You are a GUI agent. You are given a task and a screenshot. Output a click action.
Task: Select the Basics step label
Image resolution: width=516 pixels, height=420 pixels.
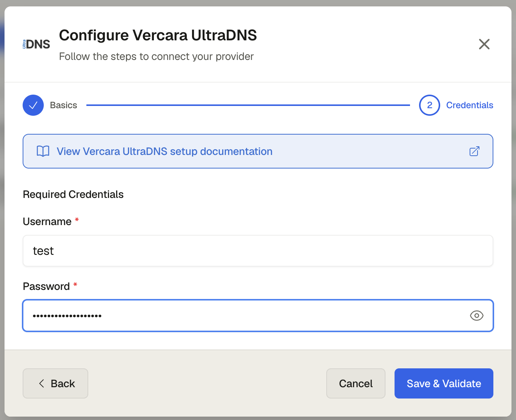tap(63, 105)
